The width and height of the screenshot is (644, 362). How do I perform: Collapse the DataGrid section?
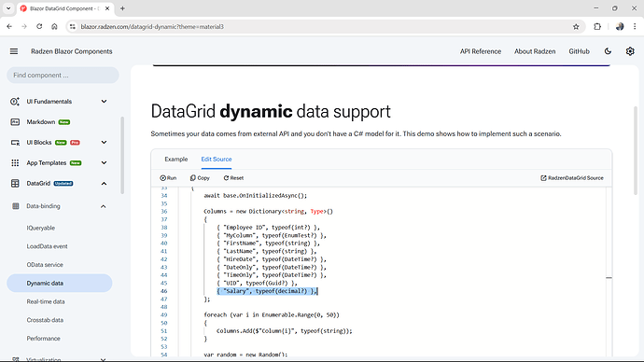[104, 184]
